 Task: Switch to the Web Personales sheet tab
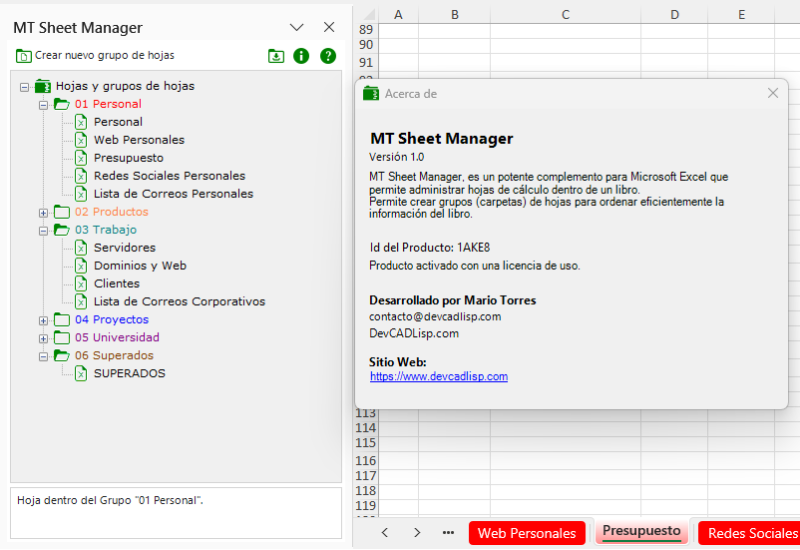[527, 533]
